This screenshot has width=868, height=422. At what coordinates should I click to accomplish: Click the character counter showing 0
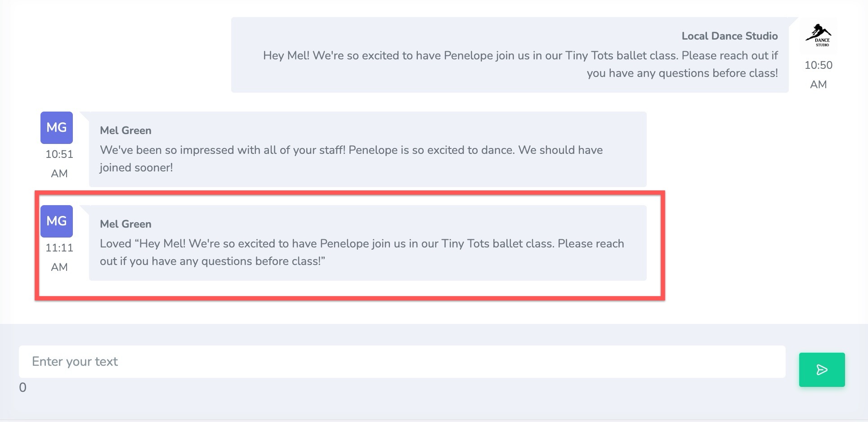click(x=22, y=387)
